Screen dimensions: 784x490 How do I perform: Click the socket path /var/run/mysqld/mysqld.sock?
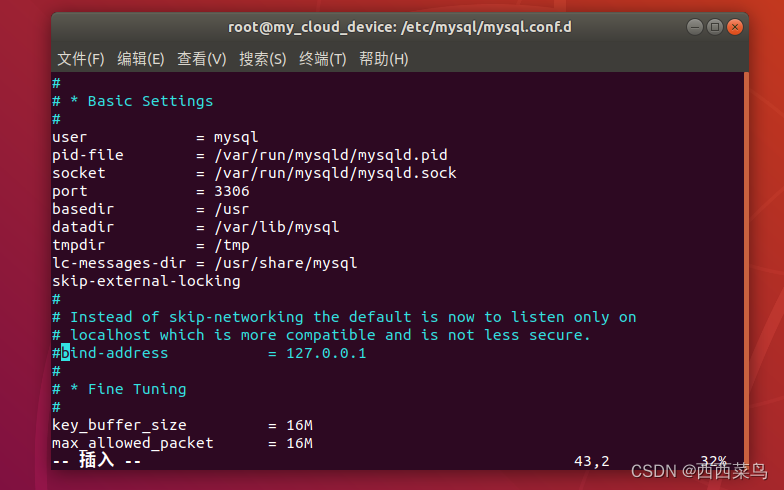335,173
